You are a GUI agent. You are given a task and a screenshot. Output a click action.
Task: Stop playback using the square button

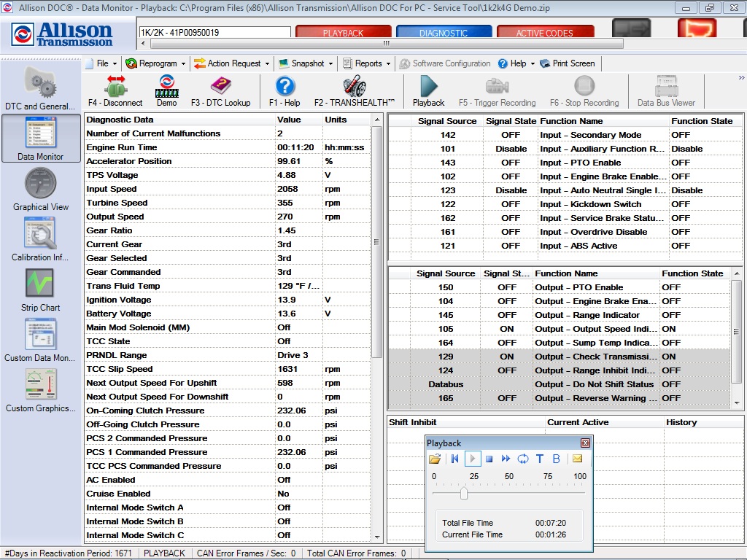click(490, 459)
